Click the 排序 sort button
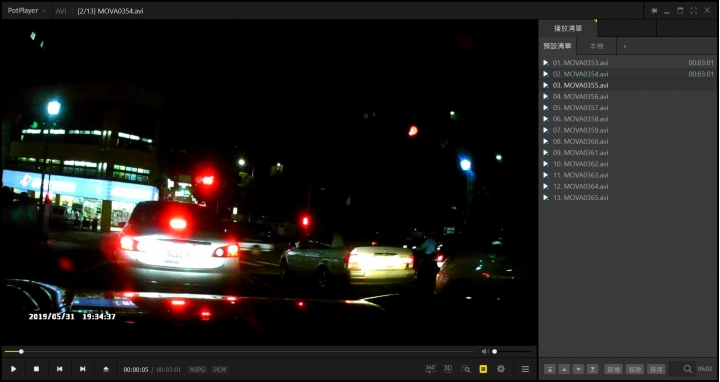 click(656, 369)
